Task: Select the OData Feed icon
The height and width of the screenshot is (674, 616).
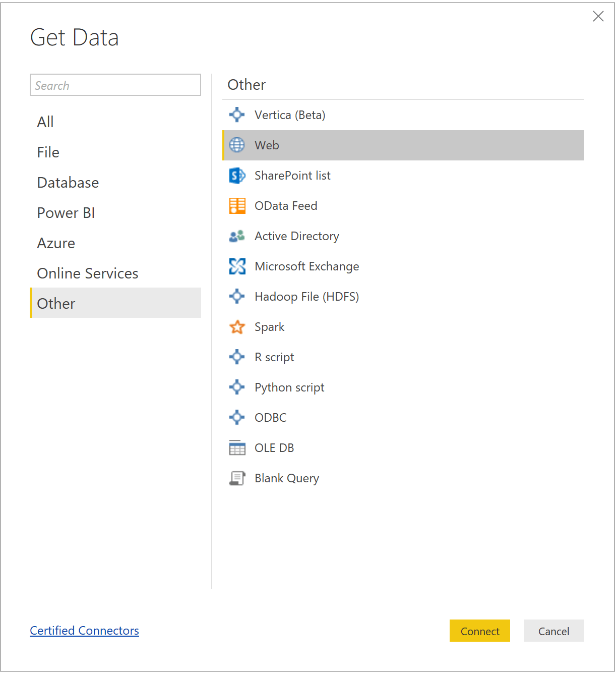Action: [x=237, y=205]
